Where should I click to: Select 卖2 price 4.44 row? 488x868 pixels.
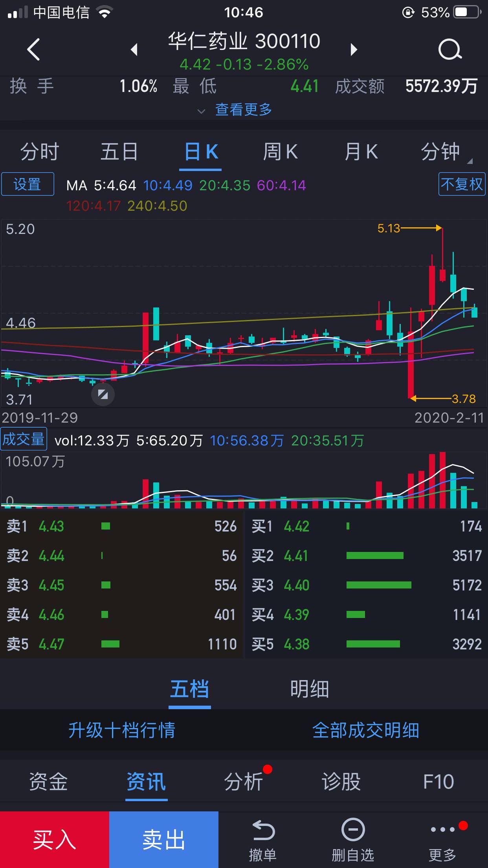click(121, 555)
